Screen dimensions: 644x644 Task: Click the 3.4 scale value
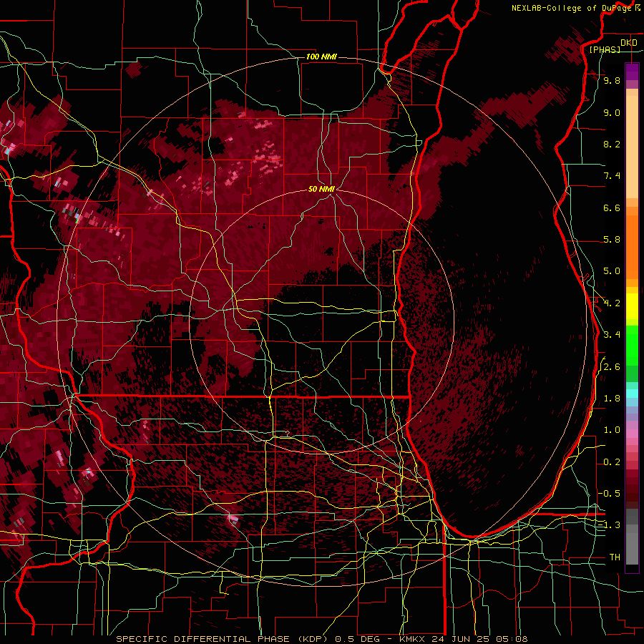click(612, 335)
